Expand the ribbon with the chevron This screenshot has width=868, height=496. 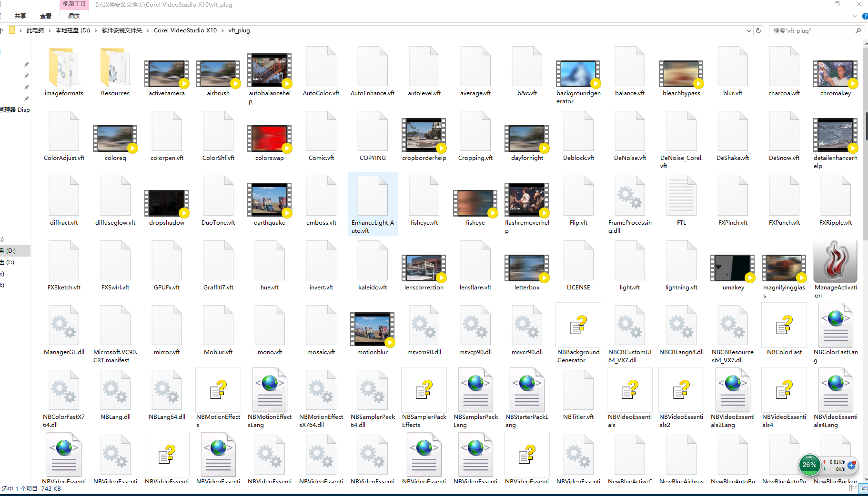855,16
